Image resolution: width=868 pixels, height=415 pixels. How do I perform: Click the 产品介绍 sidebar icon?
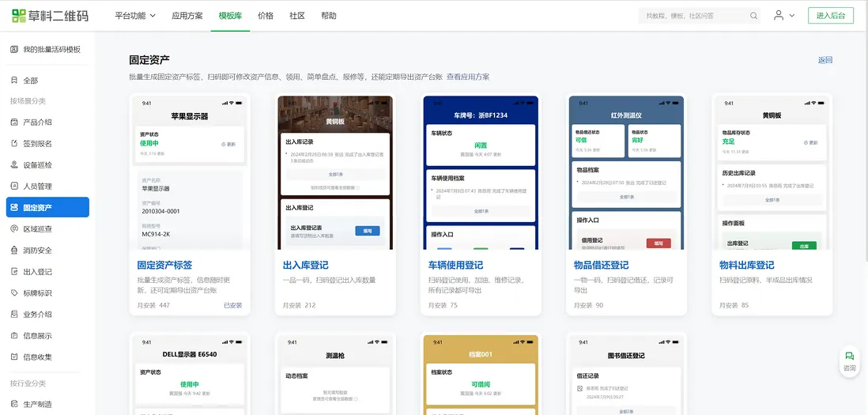(14, 123)
